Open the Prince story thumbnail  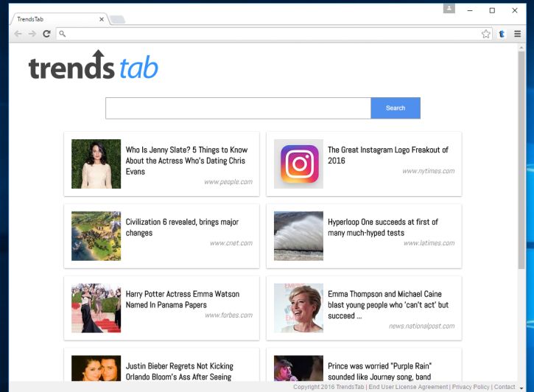[299, 368]
